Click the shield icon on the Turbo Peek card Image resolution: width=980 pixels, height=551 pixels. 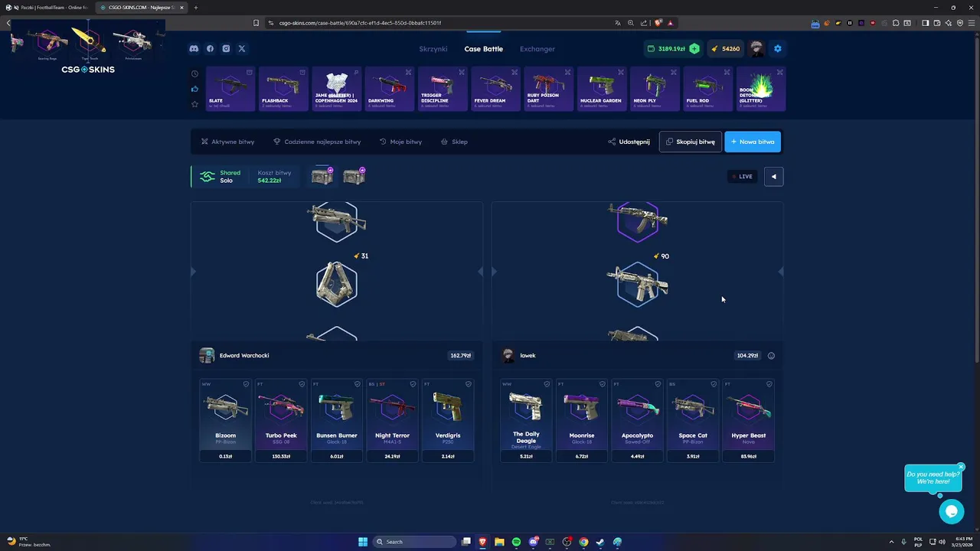click(x=302, y=384)
